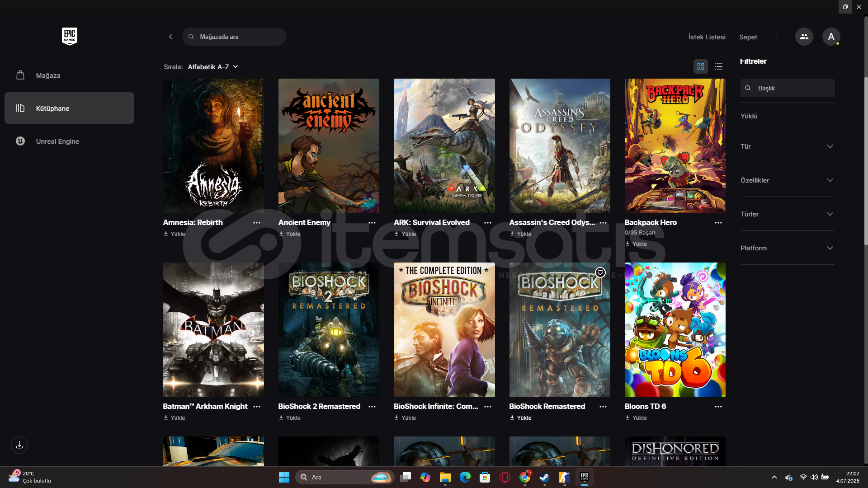The height and width of the screenshot is (488, 868).
Task: Open the Alfabetik A-Z sort dropdown
Action: coord(213,67)
